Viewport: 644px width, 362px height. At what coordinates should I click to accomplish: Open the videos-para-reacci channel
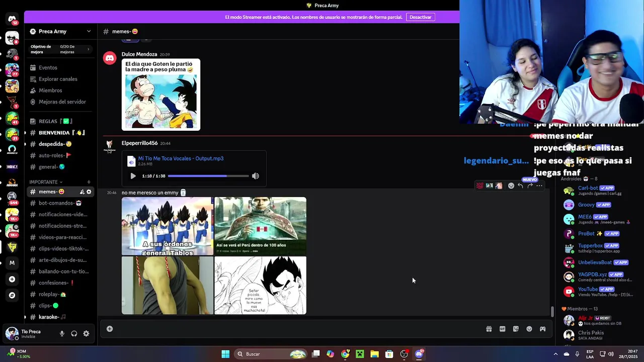click(60, 237)
